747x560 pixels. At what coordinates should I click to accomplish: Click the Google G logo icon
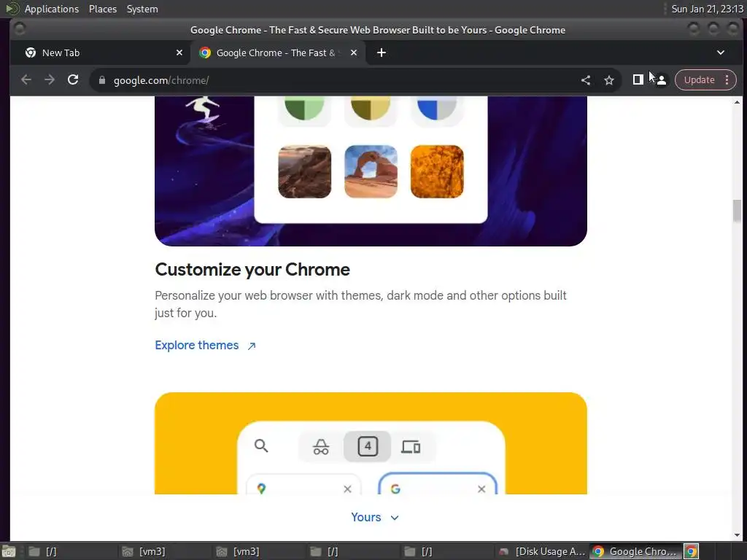coord(395,489)
